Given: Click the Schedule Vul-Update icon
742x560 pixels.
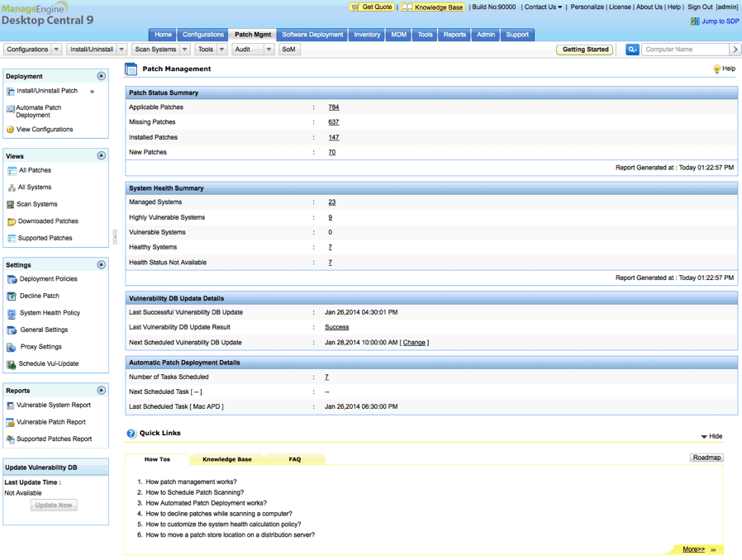Looking at the screenshot, I should coord(12,364).
